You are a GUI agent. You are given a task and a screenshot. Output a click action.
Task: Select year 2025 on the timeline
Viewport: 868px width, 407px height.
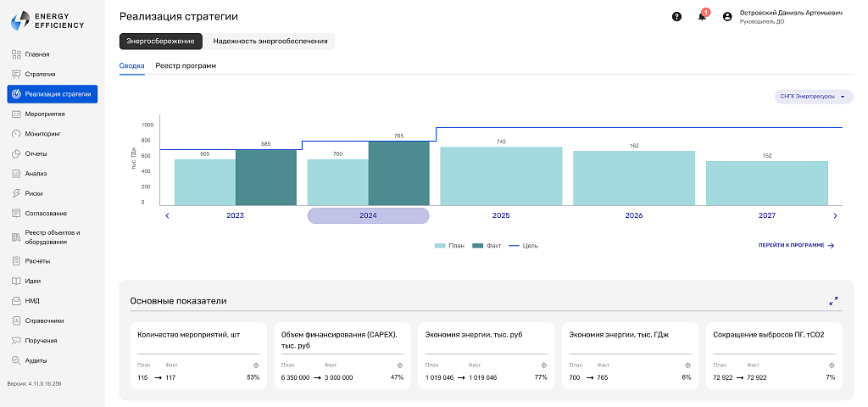click(x=501, y=216)
